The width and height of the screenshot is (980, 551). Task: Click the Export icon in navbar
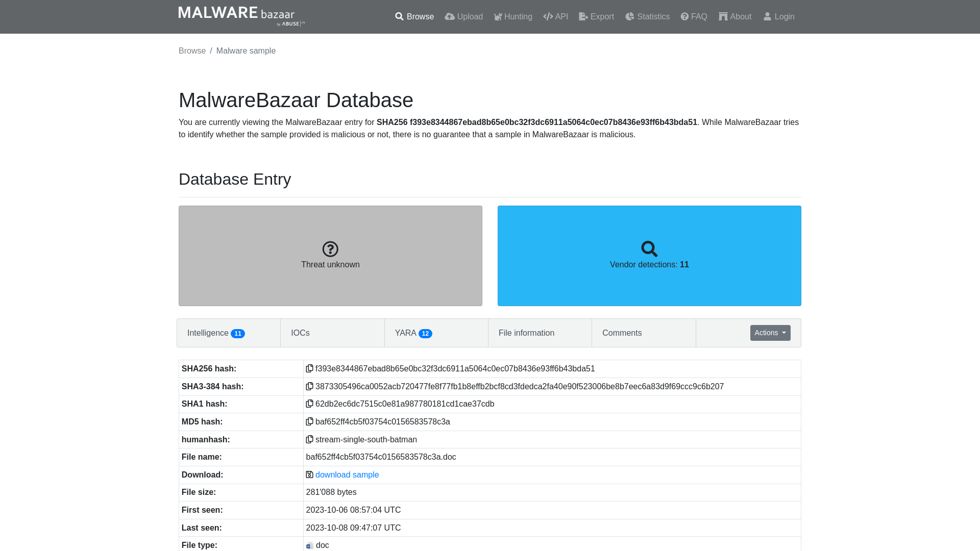pyautogui.click(x=583, y=16)
